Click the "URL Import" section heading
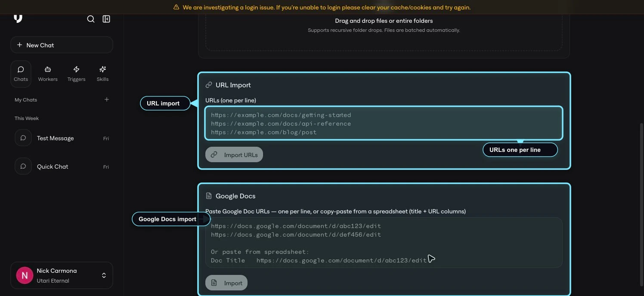 [x=233, y=85]
